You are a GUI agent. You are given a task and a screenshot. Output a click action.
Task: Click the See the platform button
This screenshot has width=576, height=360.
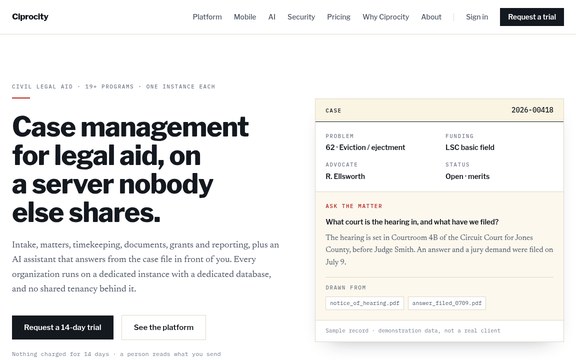163,327
